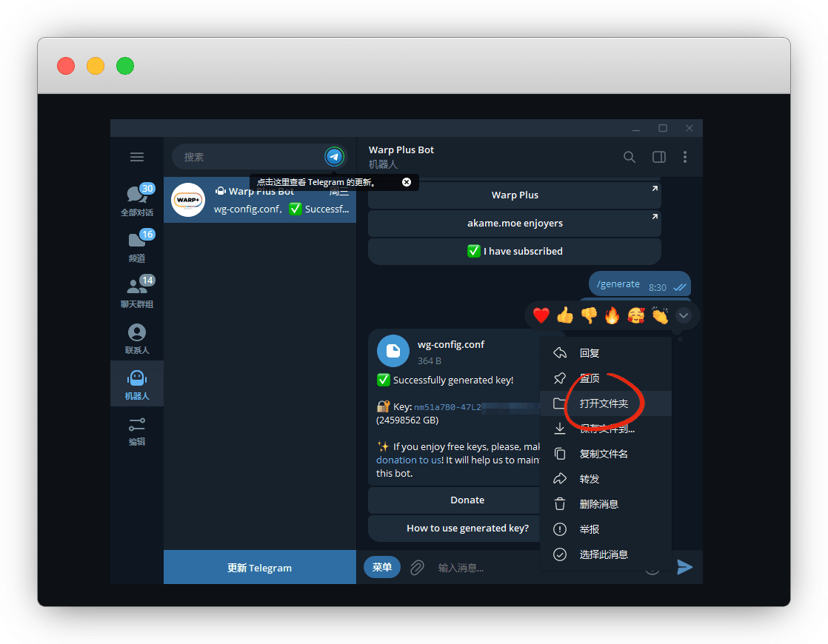Screen dimensions: 828x644
Task: Choose Delete Message (删除消息) menu entry
Action: coord(606,504)
